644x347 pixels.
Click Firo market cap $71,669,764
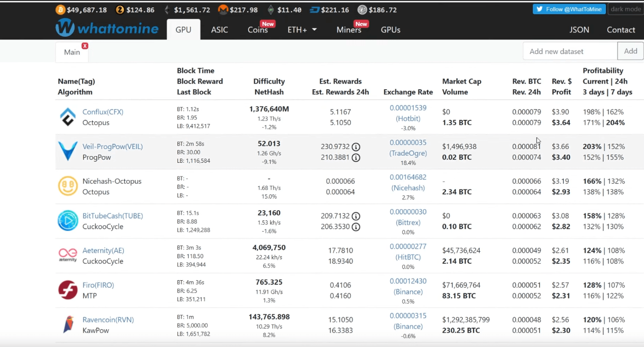(461, 285)
